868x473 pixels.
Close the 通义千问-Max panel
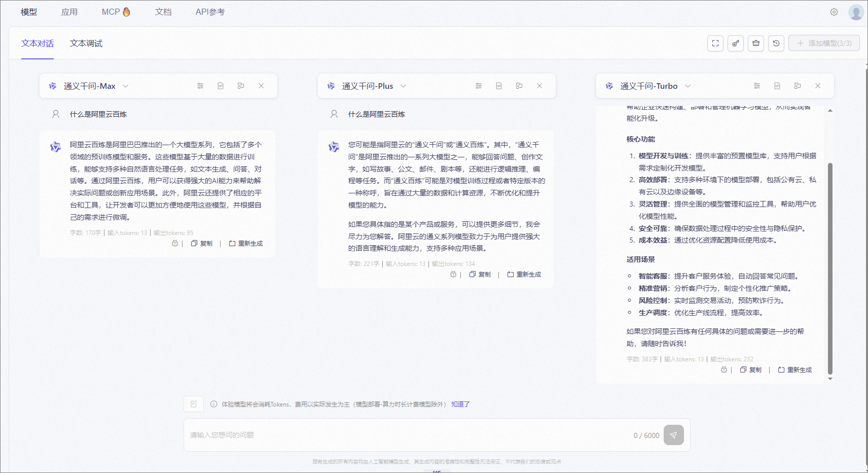coord(261,86)
